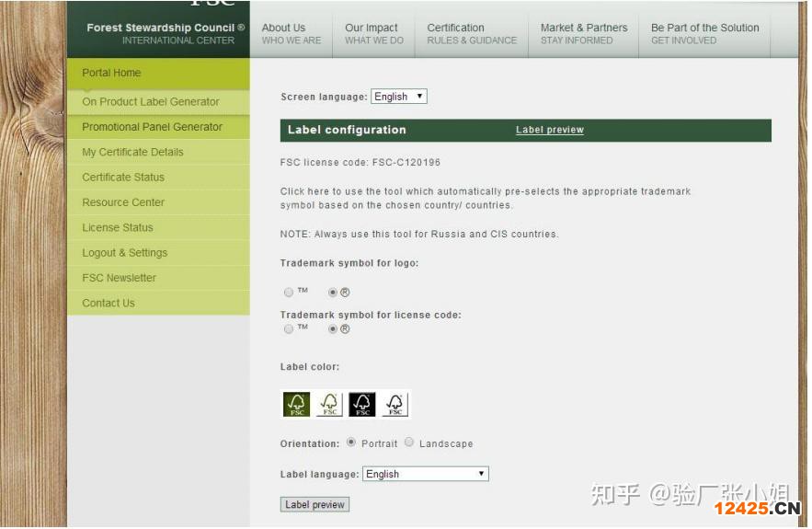The width and height of the screenshot is (812, 529).
Task: Select TM symbol for license code
Action: tap(289, 330)
